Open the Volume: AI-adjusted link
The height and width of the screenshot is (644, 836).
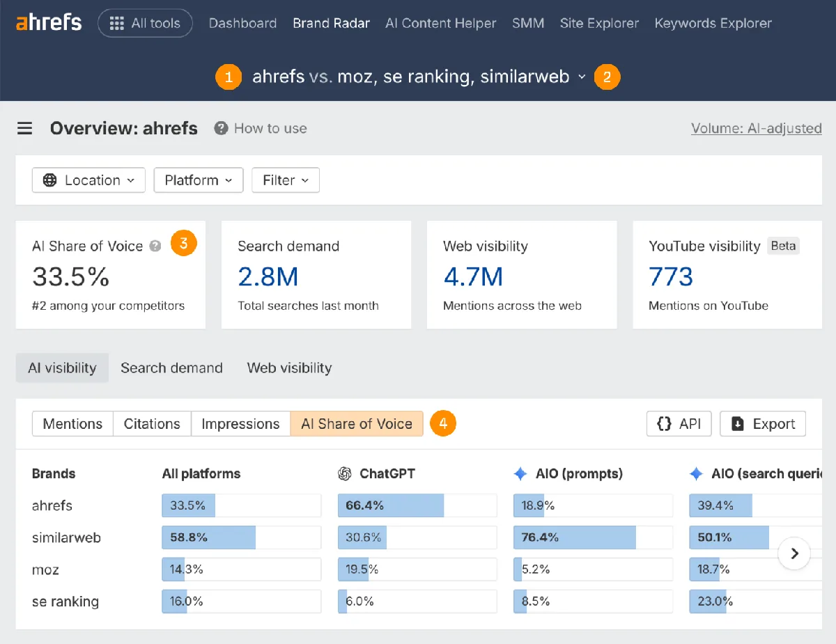[x=756, y=128]
